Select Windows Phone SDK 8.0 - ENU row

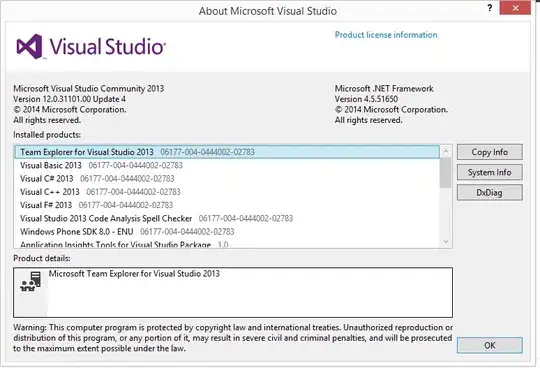click(227, 231)
